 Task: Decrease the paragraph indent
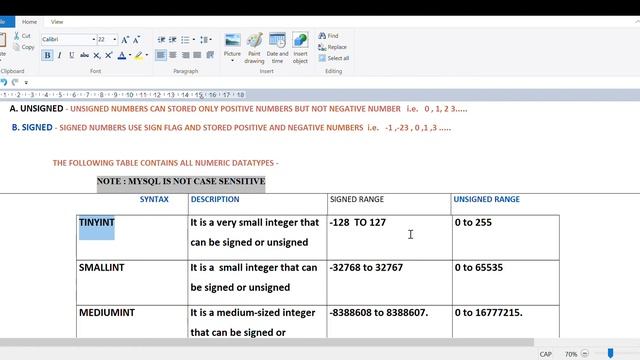click(x=161, y=40)
